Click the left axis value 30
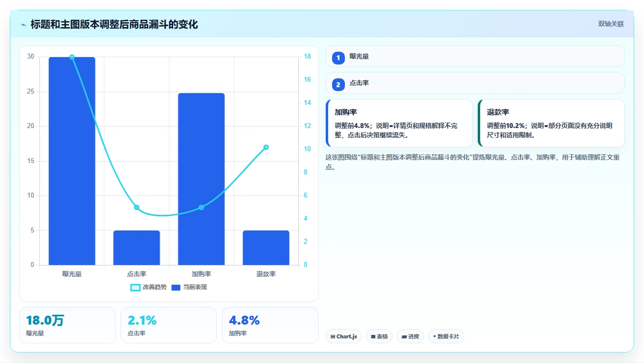This screenshot has height=363, width=644. click(31, 57)
